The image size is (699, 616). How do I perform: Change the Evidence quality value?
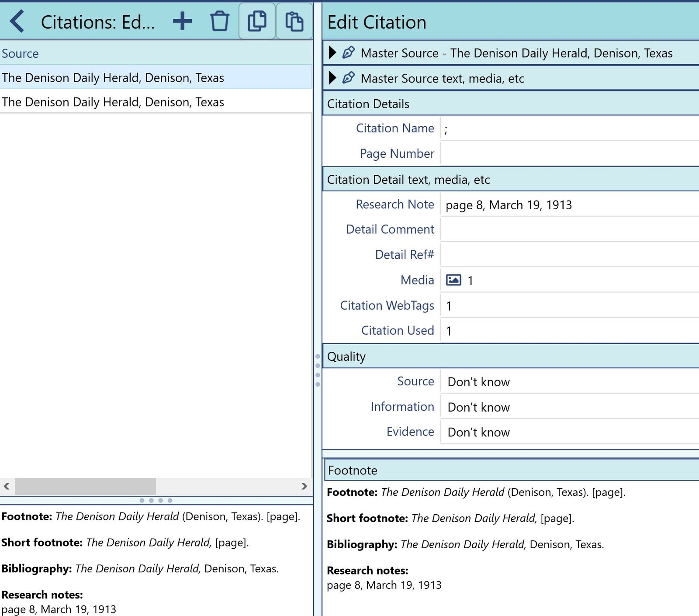[x=570, y=432]
